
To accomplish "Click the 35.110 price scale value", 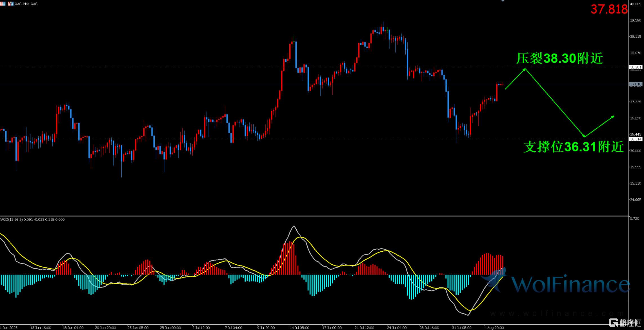I will coord(636,183).
